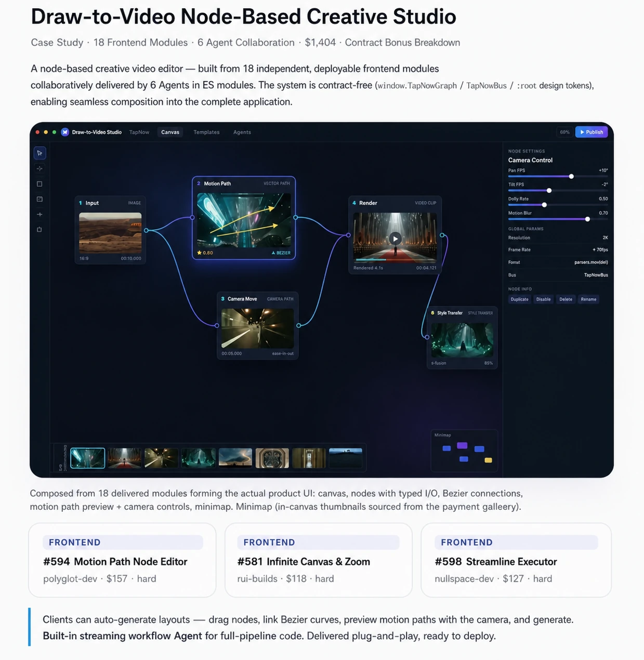Click the Camera Move node tunnel preview
644x660 pixels.
(x=257, y=328)
